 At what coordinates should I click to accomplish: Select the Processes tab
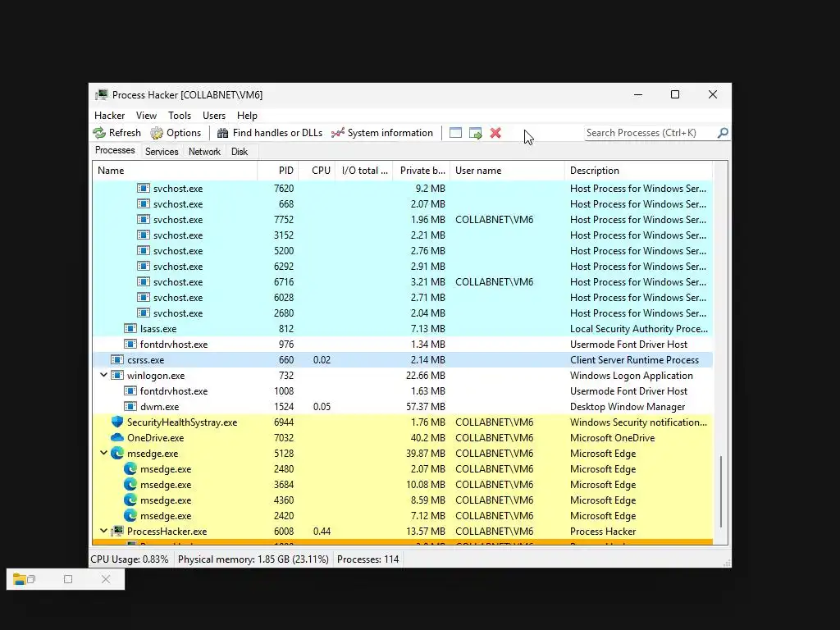[x=115, y=151]
